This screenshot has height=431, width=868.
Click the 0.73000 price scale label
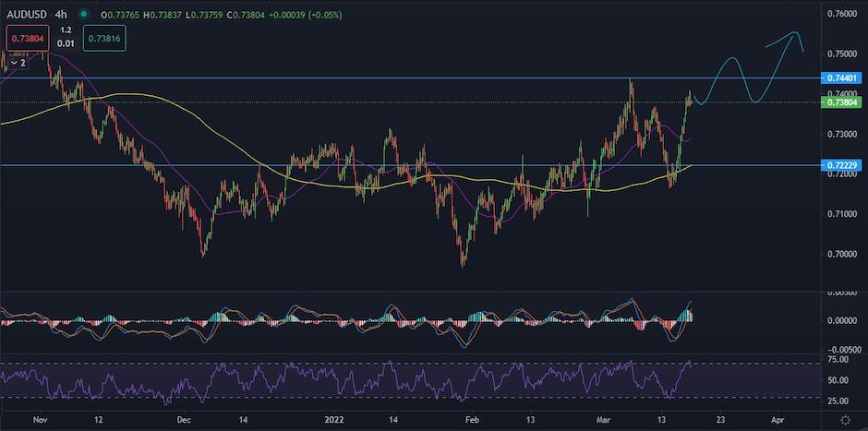842,135
